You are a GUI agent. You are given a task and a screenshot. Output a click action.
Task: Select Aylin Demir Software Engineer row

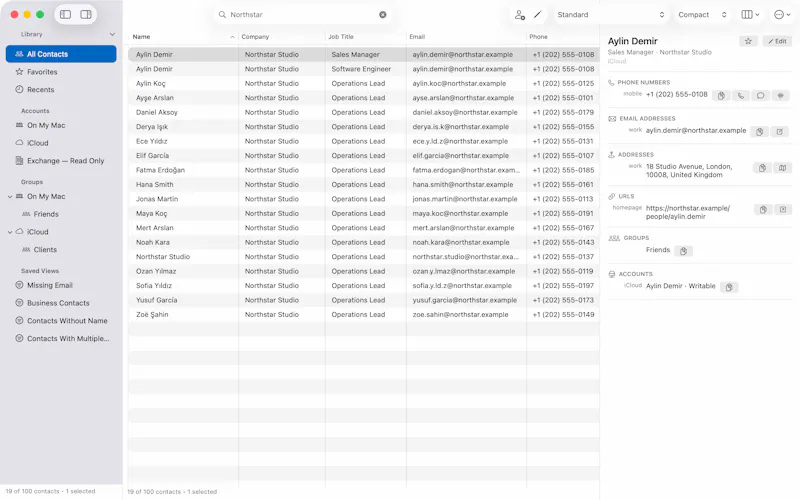click(x=364, y=69)
